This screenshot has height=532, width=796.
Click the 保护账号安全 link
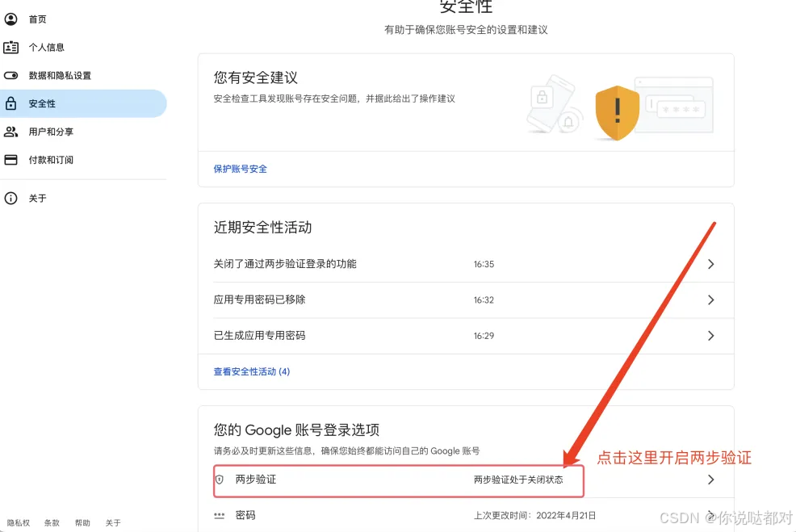(x=240, y=169)
